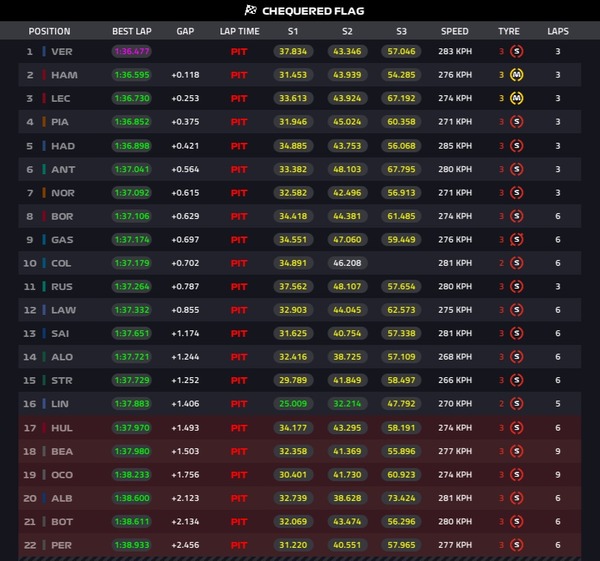Click LIN's green S1 time 25.009
Screen dimensions: 600x561
[293, 404]
